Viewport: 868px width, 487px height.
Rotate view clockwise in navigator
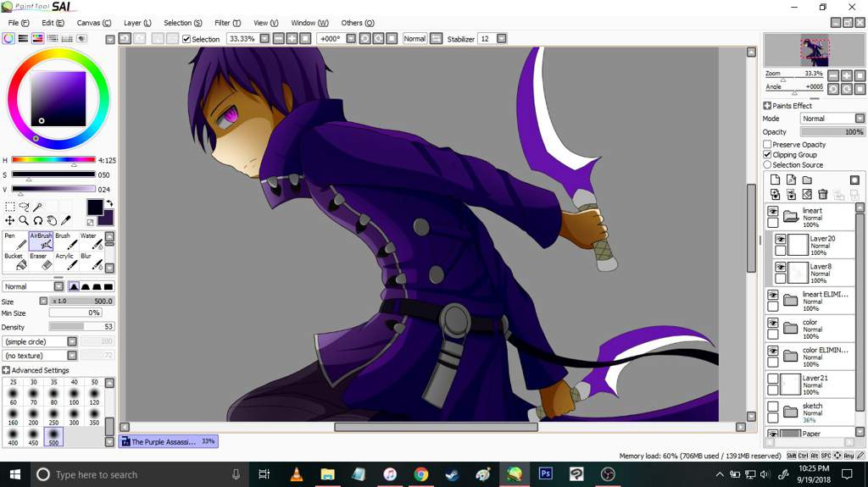tap(847, 89)
